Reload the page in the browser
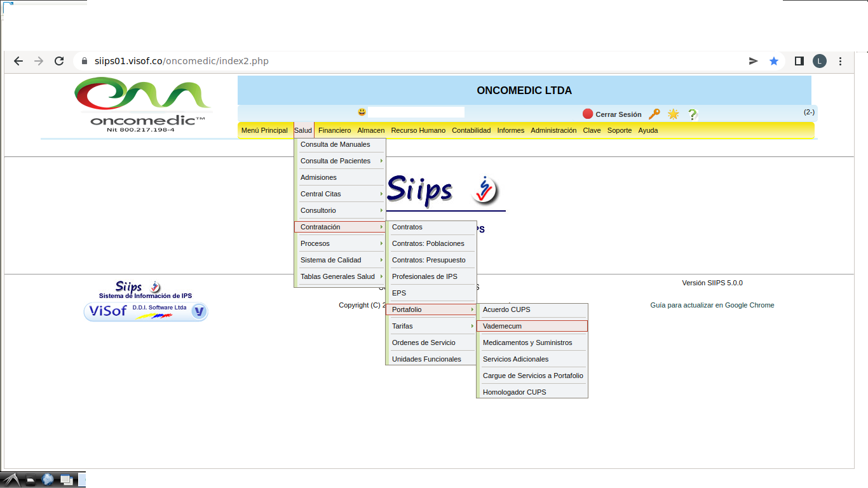The image size is (868, 488). click(x=59, y=61)
